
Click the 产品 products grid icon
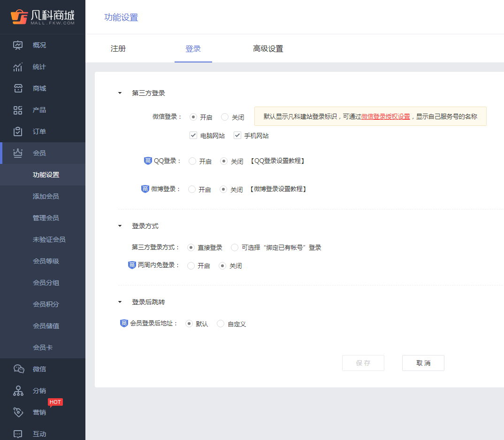click(x=18, y=110)
